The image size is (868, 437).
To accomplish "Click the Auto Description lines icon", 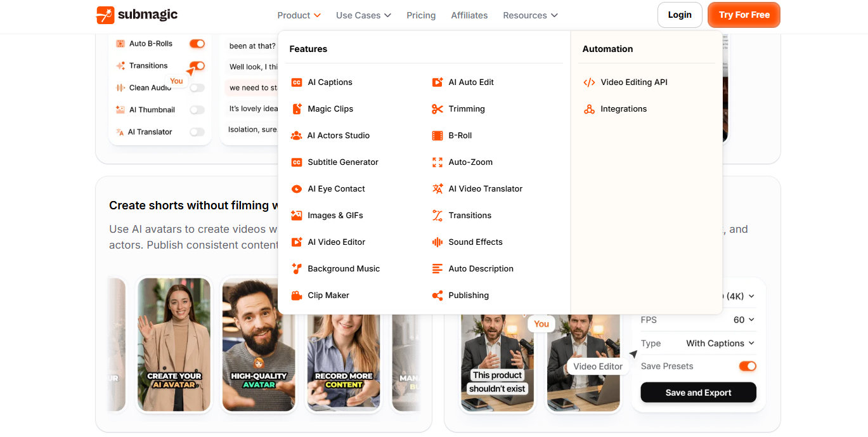I will coord(437,269).
